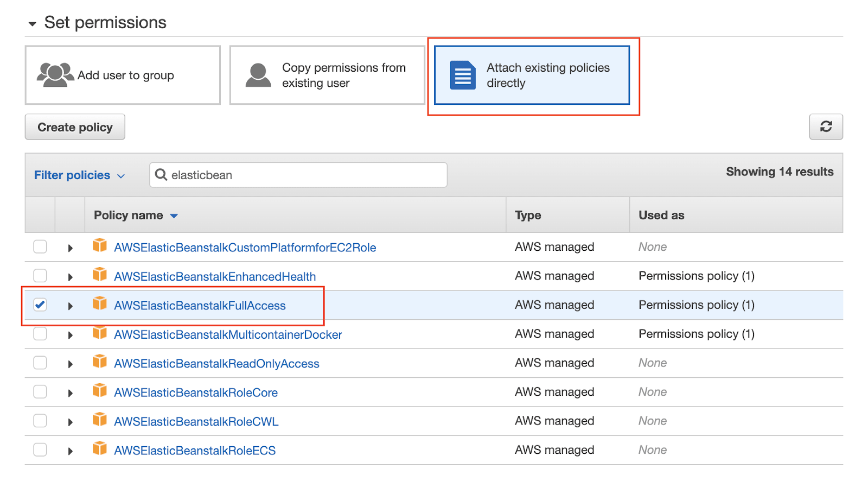The width and height of the screenshot is (868, 494).
Task: Open the AWSElasticBeanstalkRoleCWL policy link
Action: (x=196, y=422)
